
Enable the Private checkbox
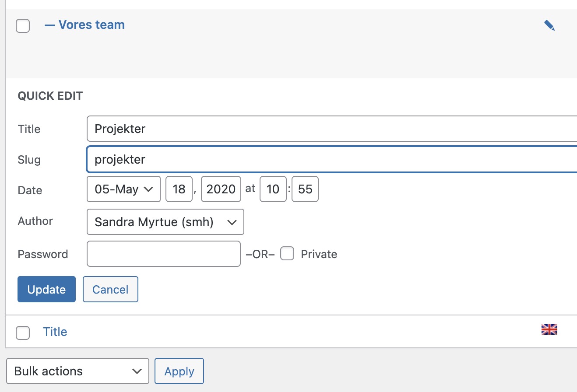287,254
